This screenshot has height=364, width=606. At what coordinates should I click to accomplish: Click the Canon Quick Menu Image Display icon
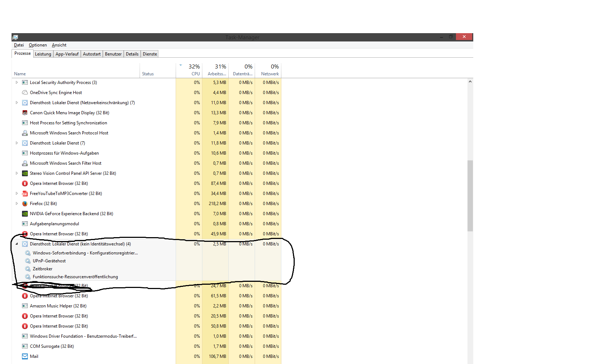point(25,113)
